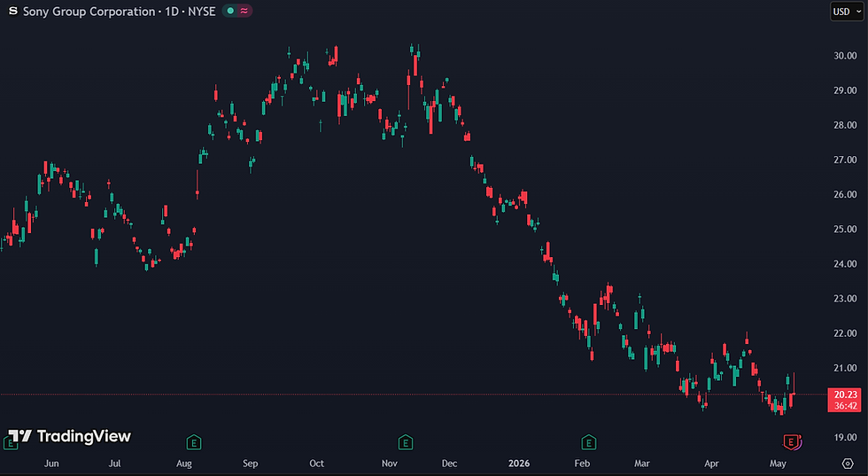Click the 27.00 price axis label
Screen dimensions: 868x476
(x=845, y=160)
